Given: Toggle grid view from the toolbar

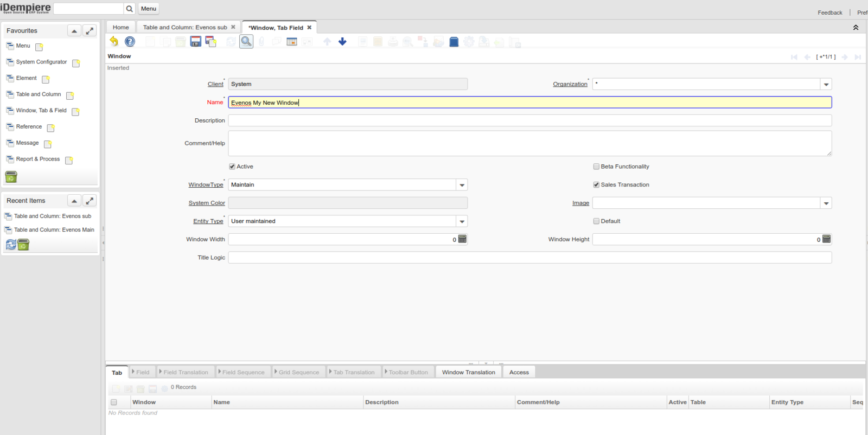Looking at the screenshot, I should tap(292, 42).
